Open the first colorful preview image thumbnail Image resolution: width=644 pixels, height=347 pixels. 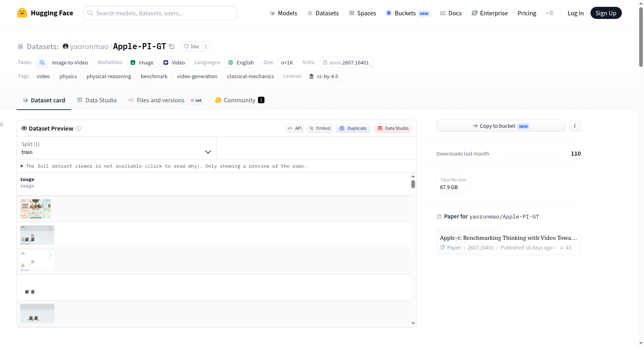pos(36,209)
